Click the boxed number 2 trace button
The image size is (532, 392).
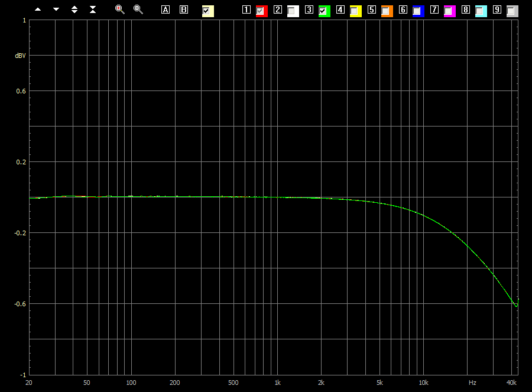click(278, 9)
